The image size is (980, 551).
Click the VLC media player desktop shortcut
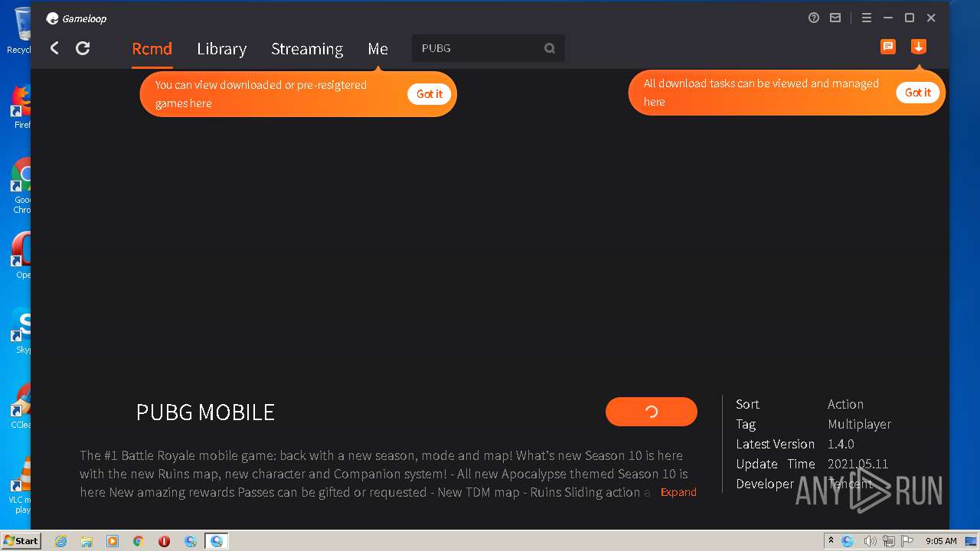coord(20,486)
